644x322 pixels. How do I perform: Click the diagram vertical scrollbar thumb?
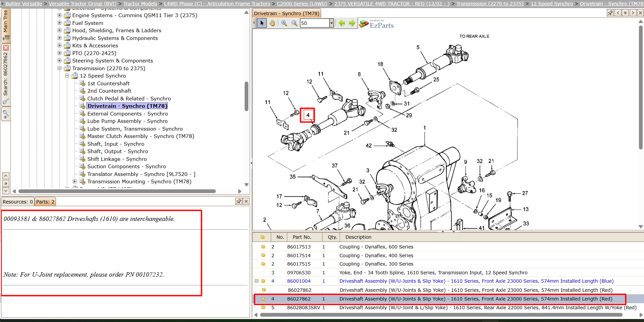point(641,87)
